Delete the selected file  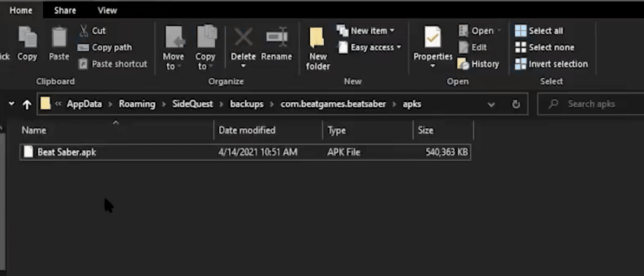coord(243,43)
